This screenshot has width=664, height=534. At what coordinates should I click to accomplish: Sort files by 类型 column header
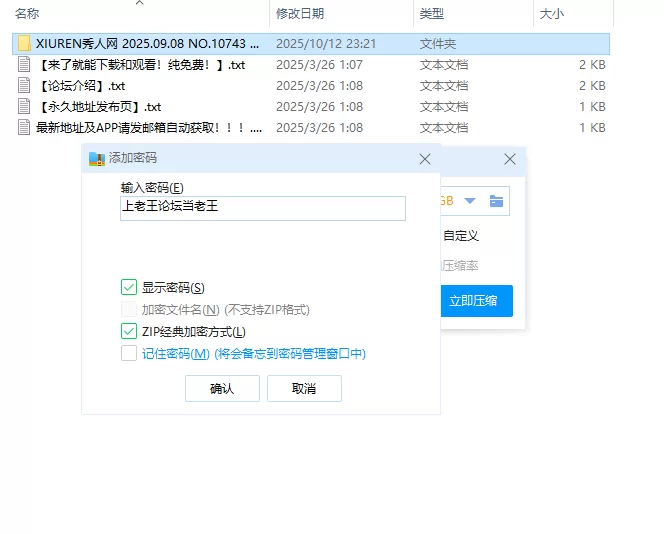pos(432,13)
